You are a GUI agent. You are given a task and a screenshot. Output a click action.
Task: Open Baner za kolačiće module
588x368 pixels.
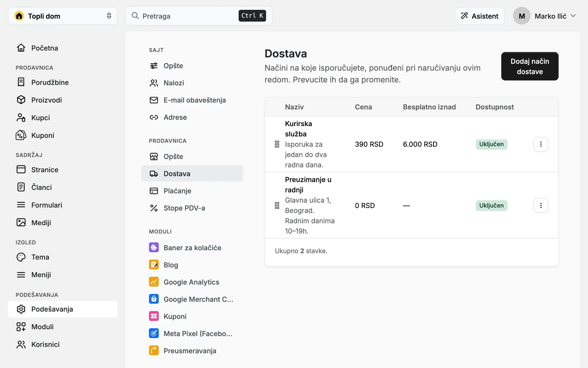[192, 248]
